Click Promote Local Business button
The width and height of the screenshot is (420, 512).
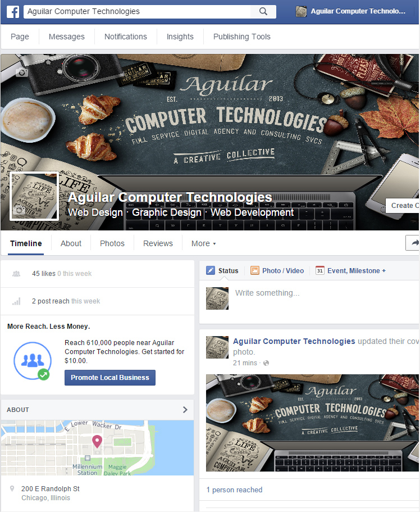coord(110,378)
